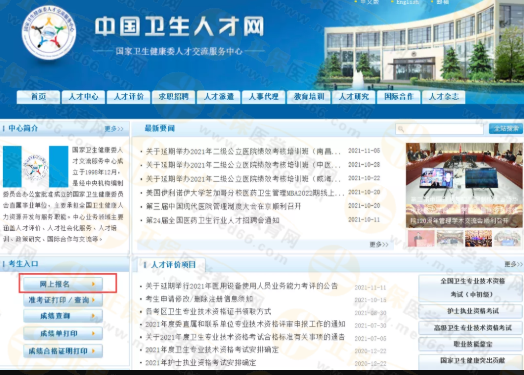The image size is (524, 375).
Task: Click the magnifier icon in search box
Action: pos(401,129)
